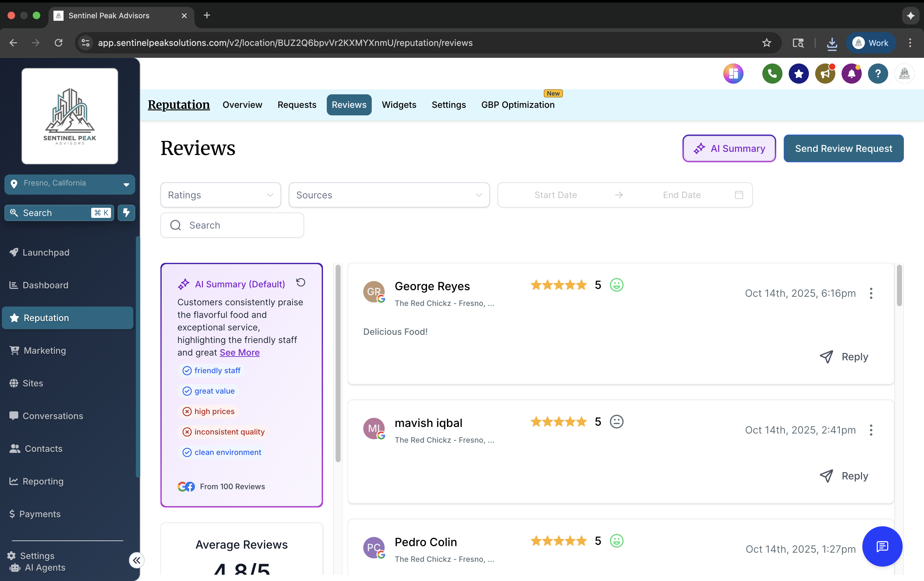
Task: Click the megaphone announcements icon with red badge
Action: click(x=825, y=73)
